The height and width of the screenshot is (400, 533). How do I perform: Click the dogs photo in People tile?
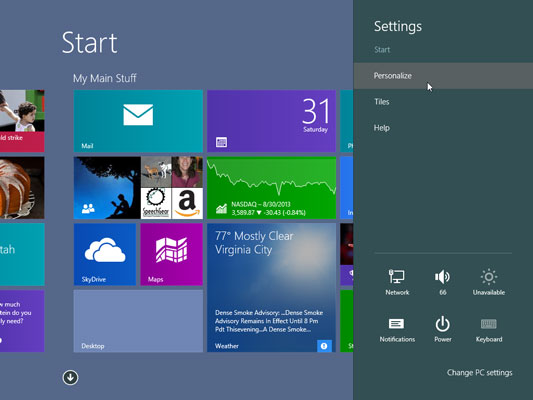[156, 172]
